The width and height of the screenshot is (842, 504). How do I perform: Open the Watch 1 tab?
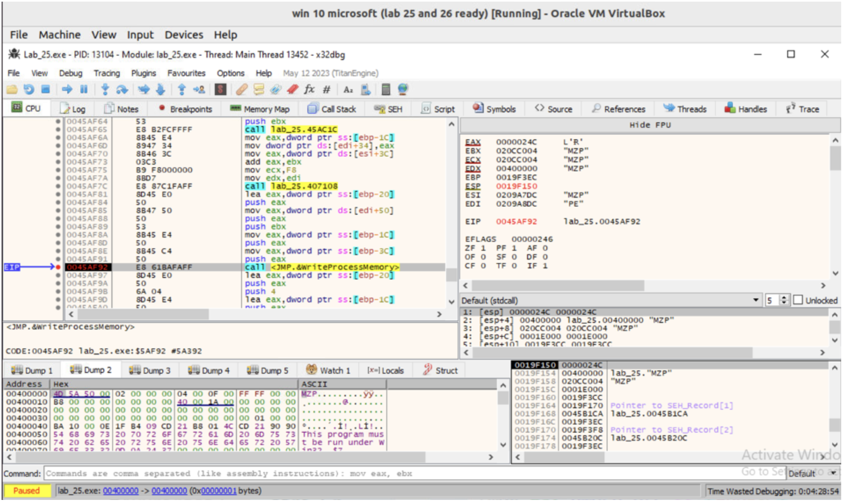click(328, 370)
